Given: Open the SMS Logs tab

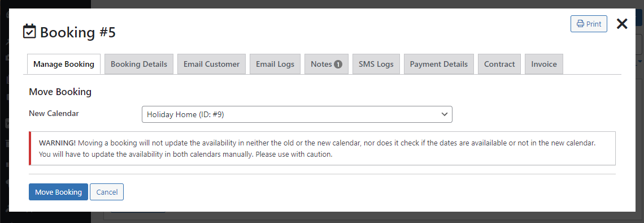Looking at the screenshot, I should [x=376, y=64].
